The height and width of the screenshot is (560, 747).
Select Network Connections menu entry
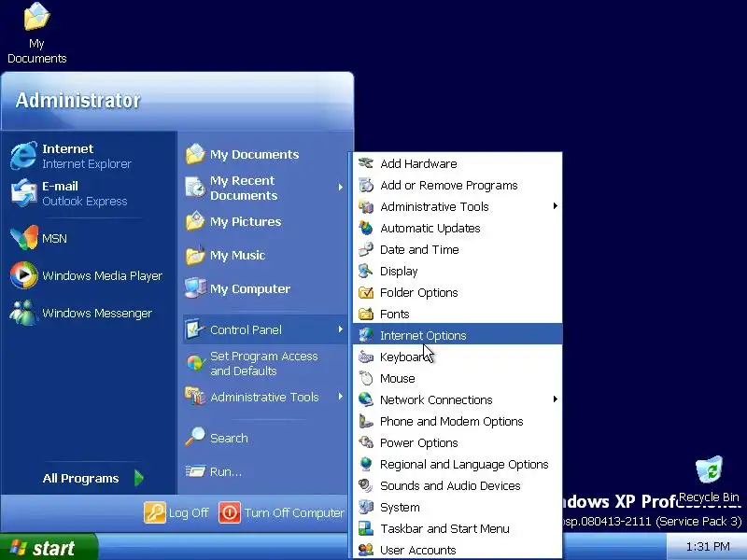tap(458, 399)
